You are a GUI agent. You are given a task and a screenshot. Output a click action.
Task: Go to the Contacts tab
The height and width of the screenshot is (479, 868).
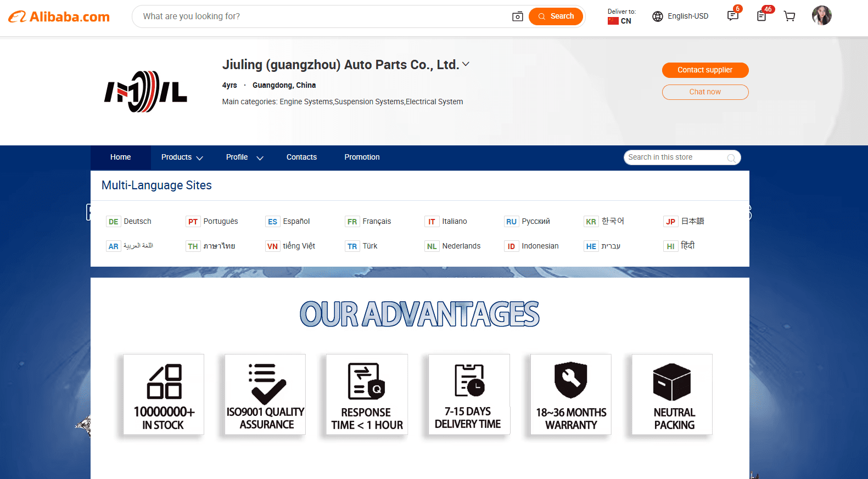301,157
